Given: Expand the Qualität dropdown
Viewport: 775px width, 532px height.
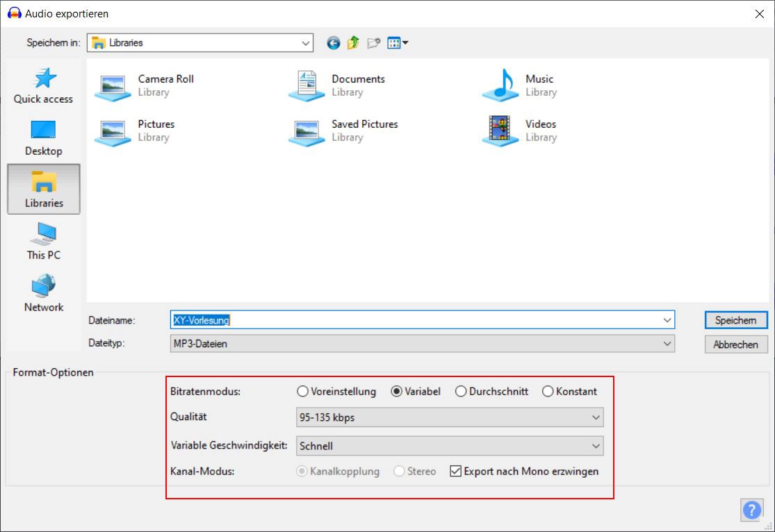Looking at the screenshot, I should (450, 417).
